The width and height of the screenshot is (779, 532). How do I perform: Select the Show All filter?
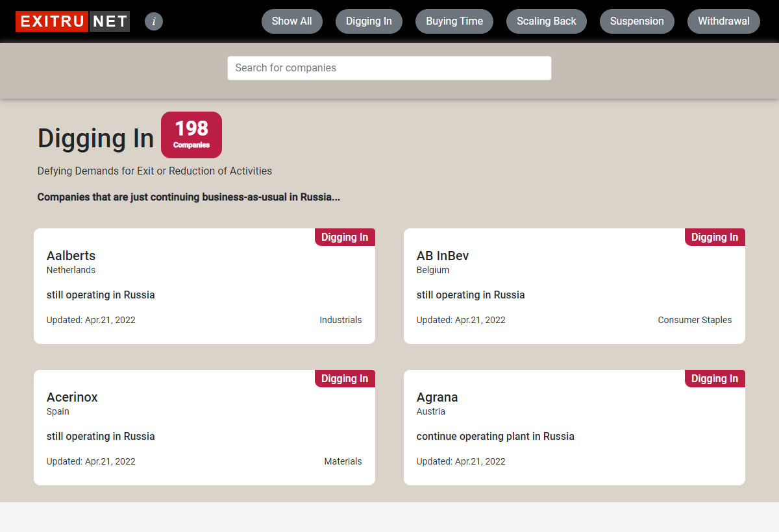pos(291,21)
